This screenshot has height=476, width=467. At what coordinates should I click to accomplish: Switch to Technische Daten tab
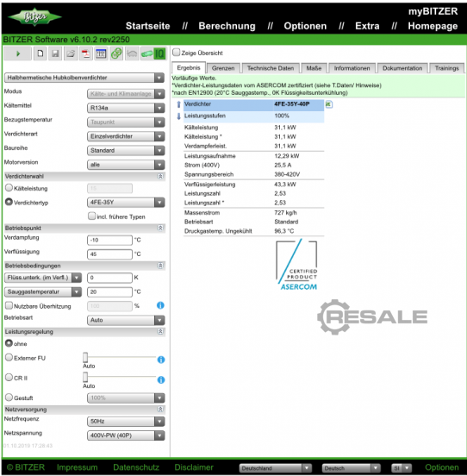pos(271,68)
